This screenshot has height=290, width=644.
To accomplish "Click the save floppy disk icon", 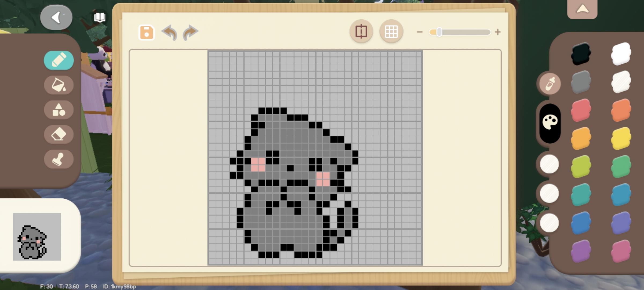I will (x=147, y=32).
